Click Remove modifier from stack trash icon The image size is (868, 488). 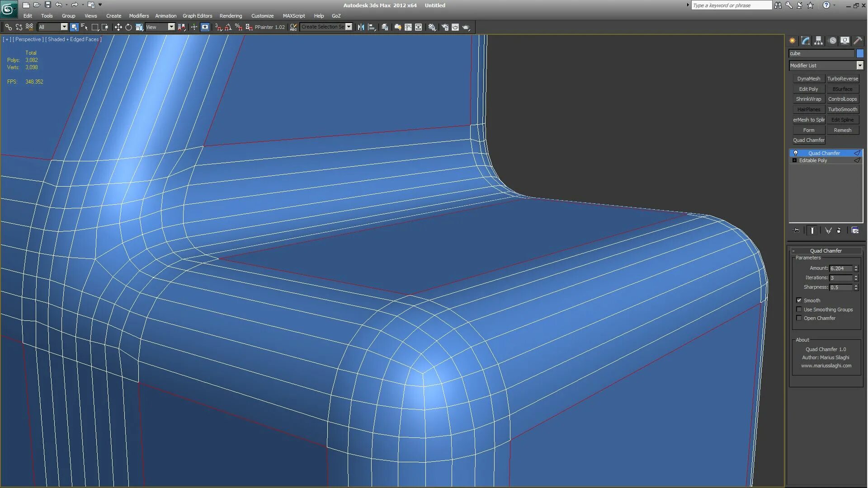[839, 230]
